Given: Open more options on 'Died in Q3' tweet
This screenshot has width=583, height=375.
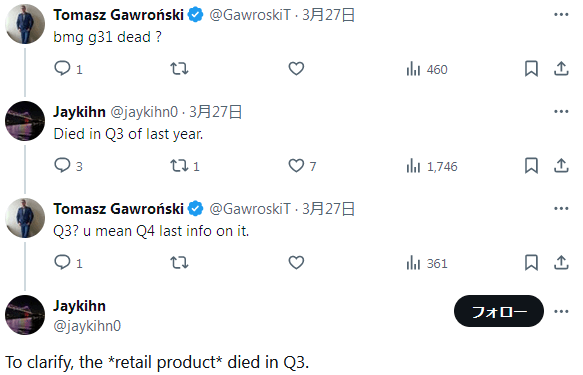Looking at the screenshot, I should [x=561, y=111].
